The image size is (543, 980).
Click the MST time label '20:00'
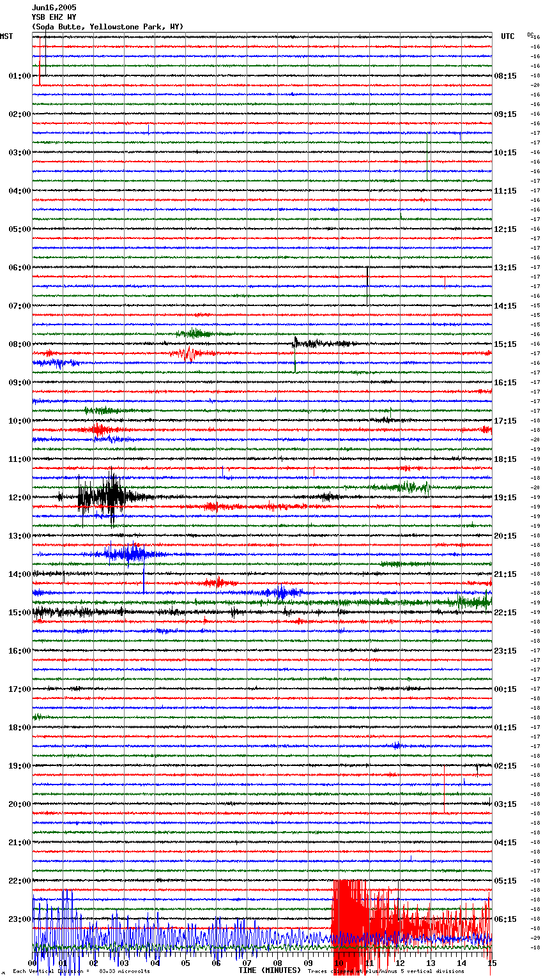19,804
